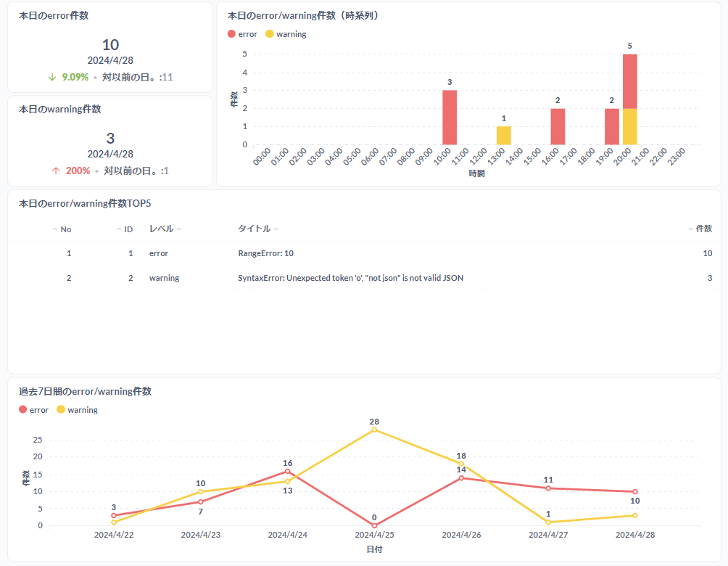Select the error point labeled 16 on 2024/4/24
The height and width of the screenshot is (566, 728).
[287, 471]
